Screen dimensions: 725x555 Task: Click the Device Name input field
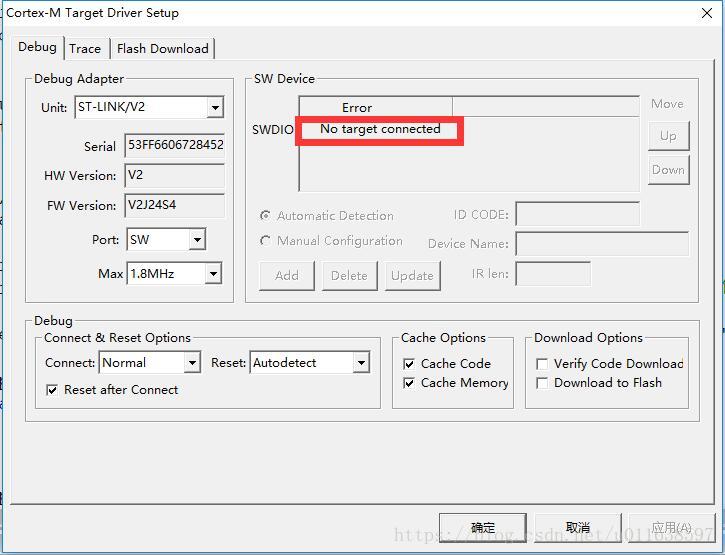[602, 244]
